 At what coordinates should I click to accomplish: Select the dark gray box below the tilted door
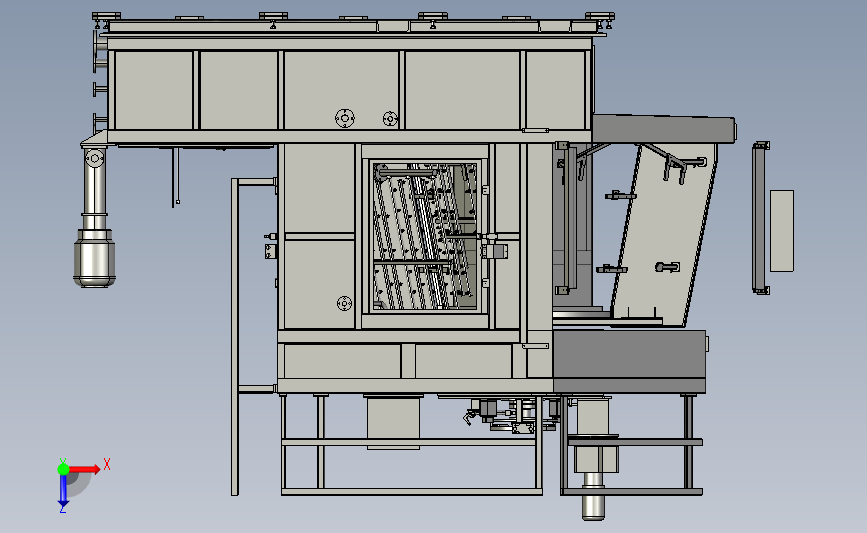click(629, 362)
